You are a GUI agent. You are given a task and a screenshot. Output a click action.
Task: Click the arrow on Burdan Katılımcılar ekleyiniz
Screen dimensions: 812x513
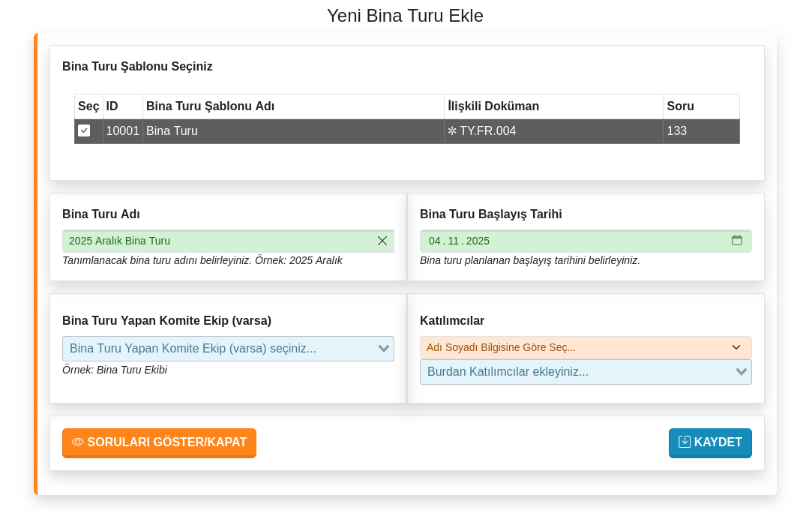point(742,372)
